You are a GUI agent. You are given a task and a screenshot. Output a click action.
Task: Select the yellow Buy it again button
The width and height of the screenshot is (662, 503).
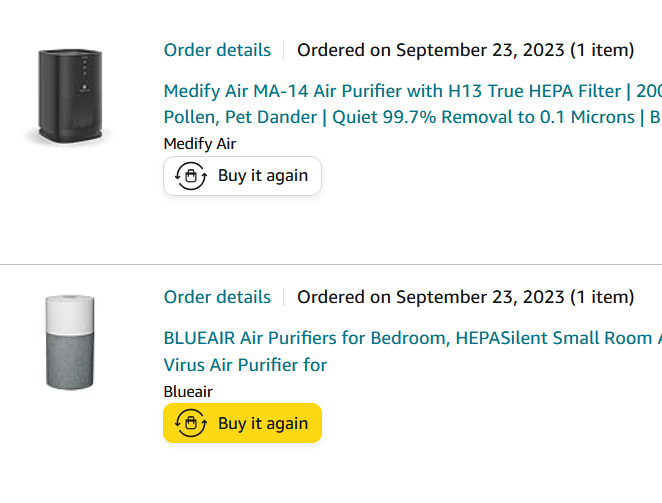(x=242, y=423)
